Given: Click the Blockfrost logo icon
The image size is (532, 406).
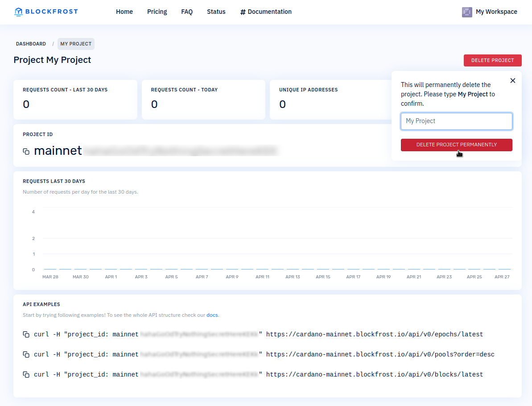Looking at the screenshot, I should point(19,12).
